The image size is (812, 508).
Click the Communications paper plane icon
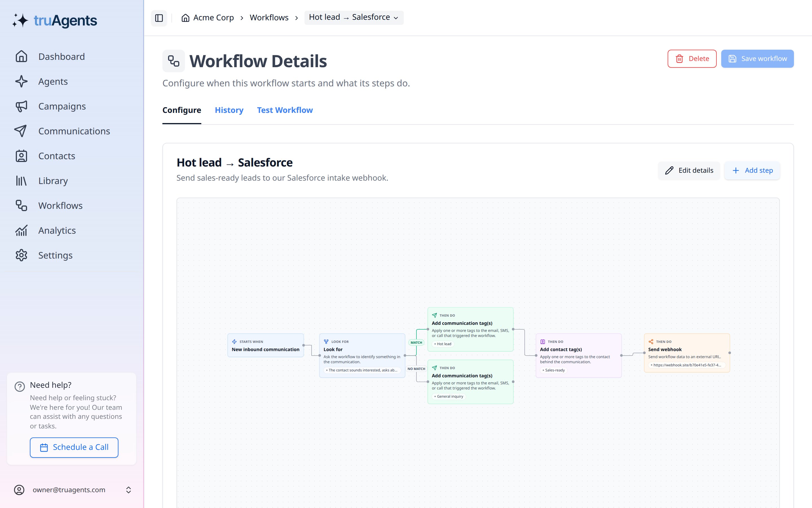pos(21,131)
